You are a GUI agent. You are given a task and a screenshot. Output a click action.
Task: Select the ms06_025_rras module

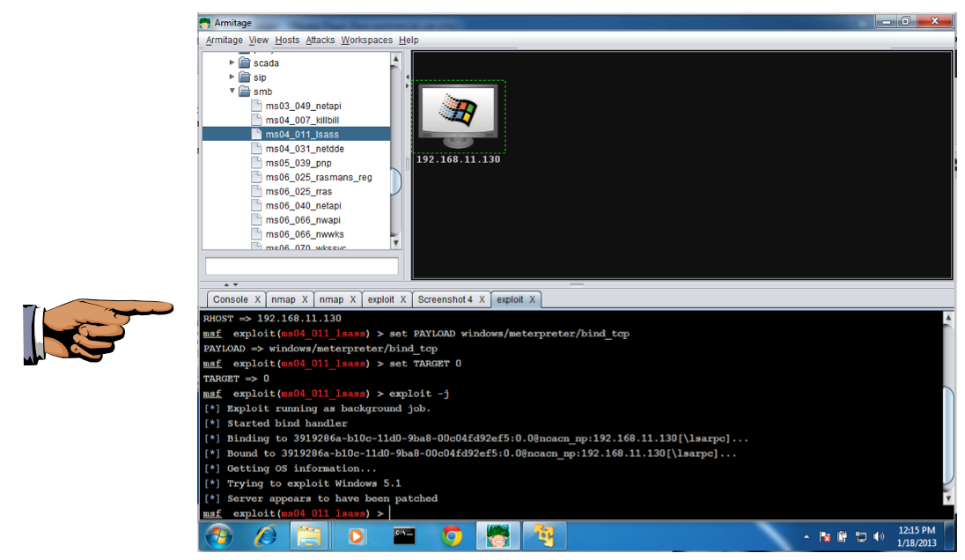(x=298, y=191)
